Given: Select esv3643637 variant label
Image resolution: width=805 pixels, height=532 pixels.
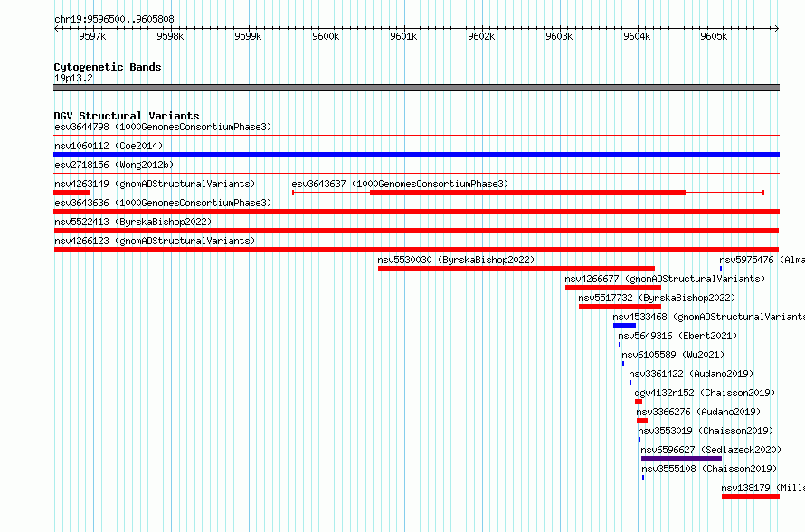Looking at the screenshot, I should (400, 184).
